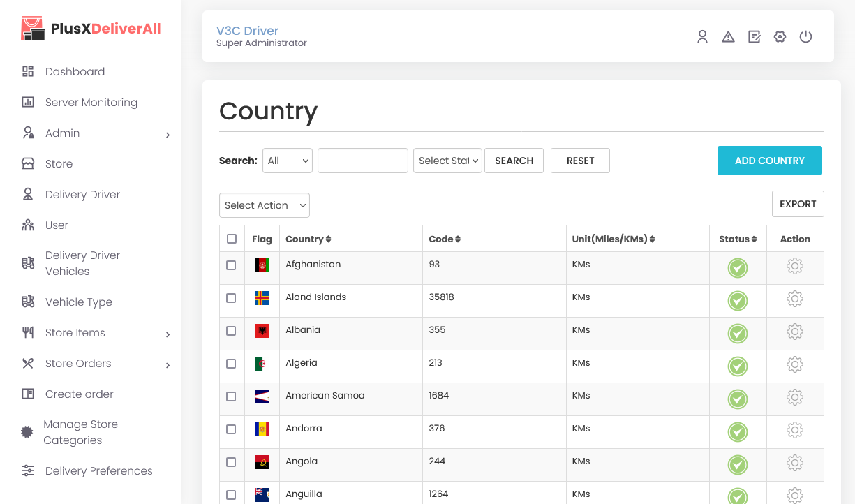Open Delivery Driver Vehicles in sidebar
This screenshot has height=504, width=855.
pyautogui.click(x=82, y=263)
